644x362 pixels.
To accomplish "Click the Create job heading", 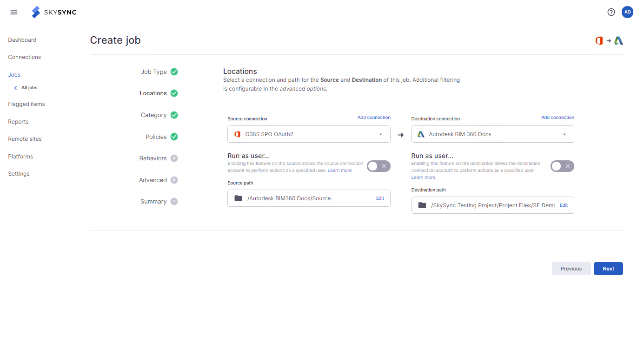I will [115, 40].
